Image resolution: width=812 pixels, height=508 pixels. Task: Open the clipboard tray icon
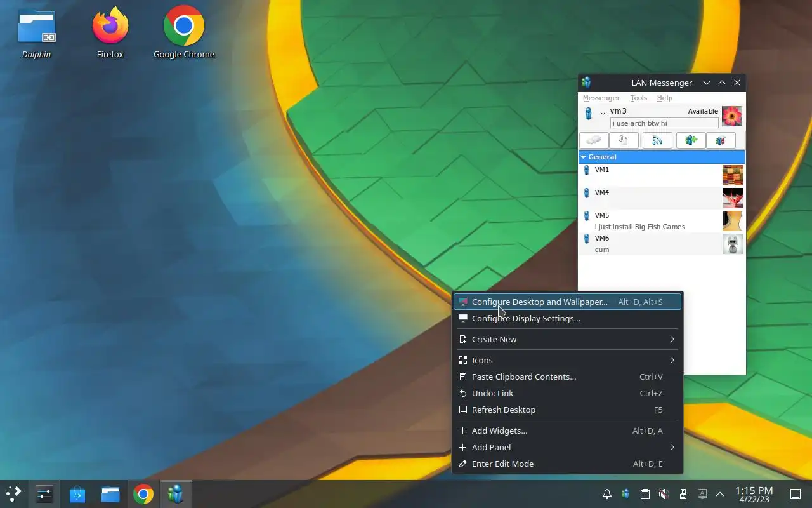click(x=645, y=494)
